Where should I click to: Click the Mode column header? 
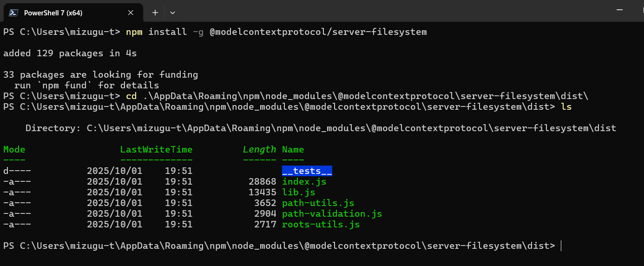(14, 150)
